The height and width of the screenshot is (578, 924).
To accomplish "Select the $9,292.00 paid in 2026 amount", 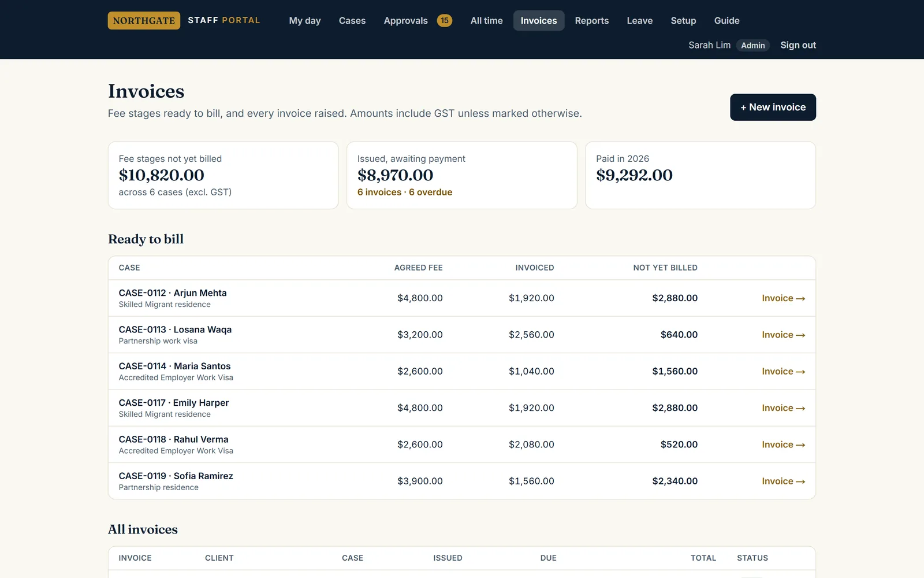I will tap(634, 175).
